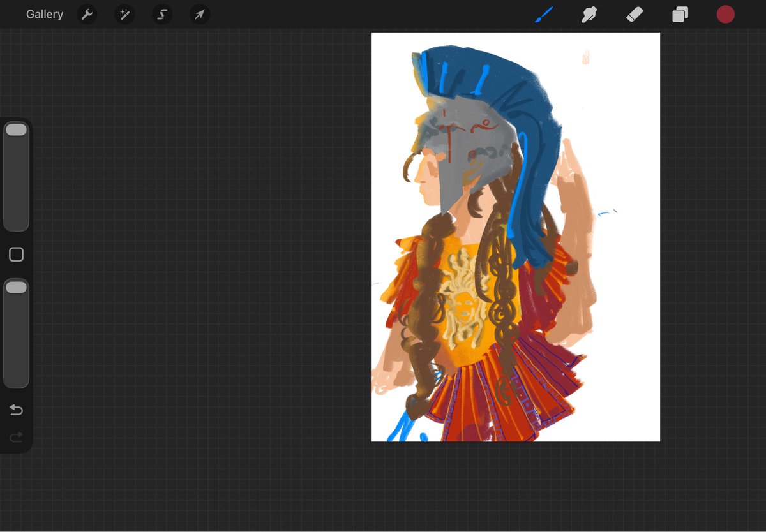Select the Smudge finger tool
The width and height of the screenshot is (766, 532).
point(589,14)
